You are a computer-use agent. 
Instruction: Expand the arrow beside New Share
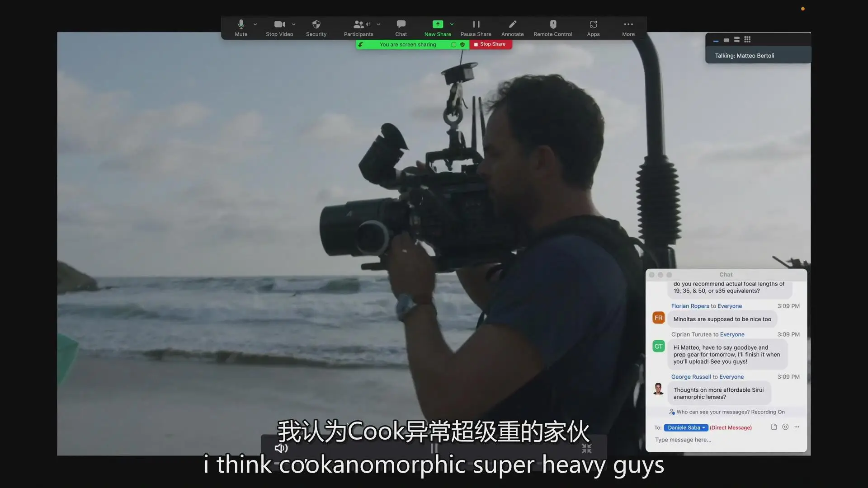452,24
